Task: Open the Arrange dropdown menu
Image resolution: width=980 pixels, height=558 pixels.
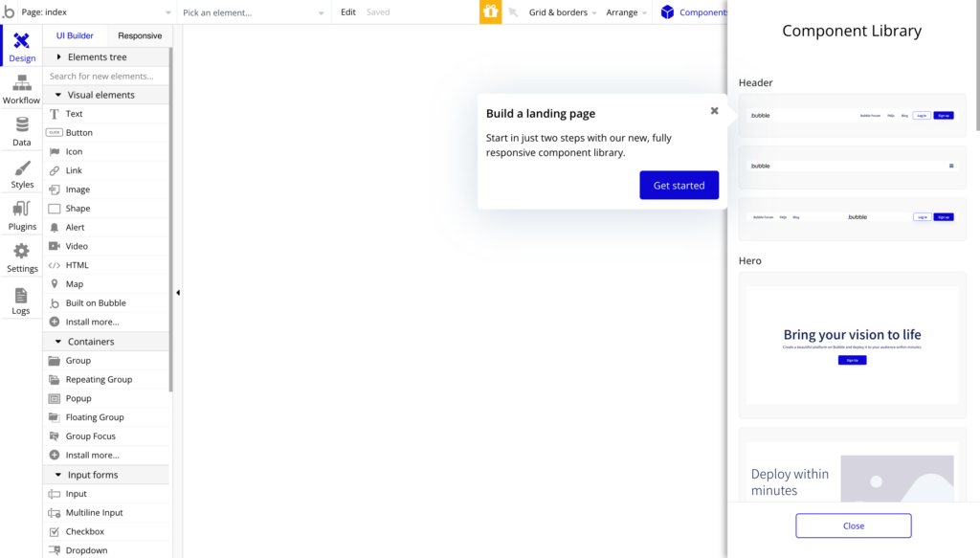Action: (626, 12)
